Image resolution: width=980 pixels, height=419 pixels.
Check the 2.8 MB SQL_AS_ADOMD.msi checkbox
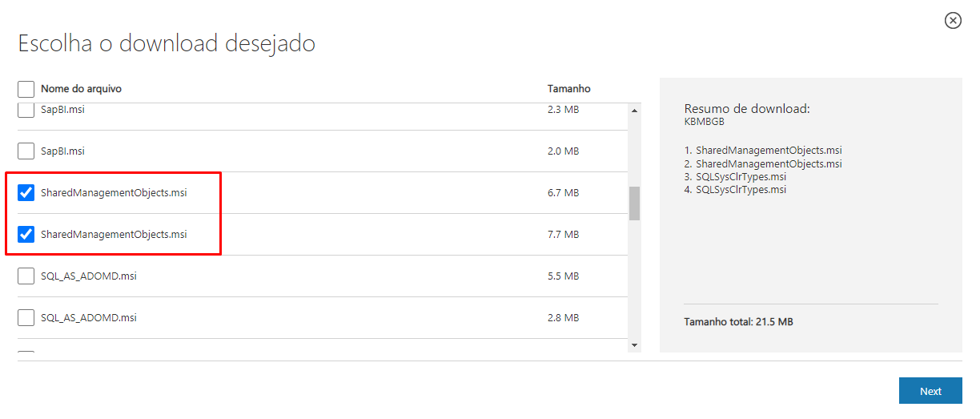pos(26,318)
